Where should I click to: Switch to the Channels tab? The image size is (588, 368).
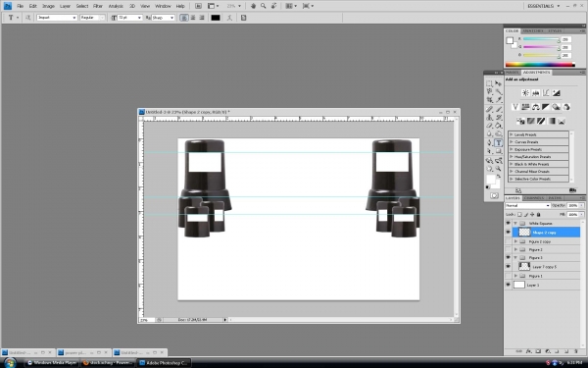tap(534, 198)
